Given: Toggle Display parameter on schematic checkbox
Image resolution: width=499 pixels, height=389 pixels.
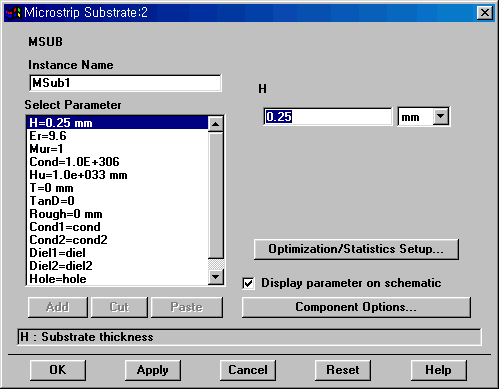Looking at the screenshot, I should tap(248, 283).
